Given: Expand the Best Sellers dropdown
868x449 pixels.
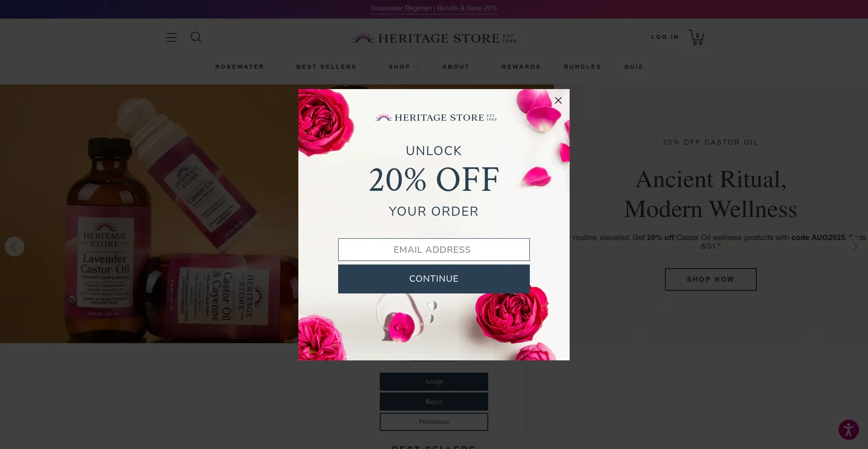Looking at the screenshot, I should click(x=330, y=67).
